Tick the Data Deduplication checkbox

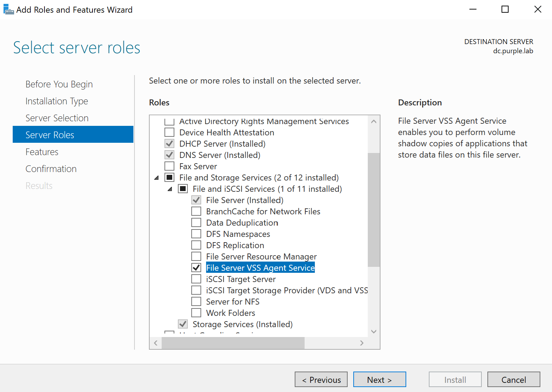pyautogui.click(x=196, y=223)
